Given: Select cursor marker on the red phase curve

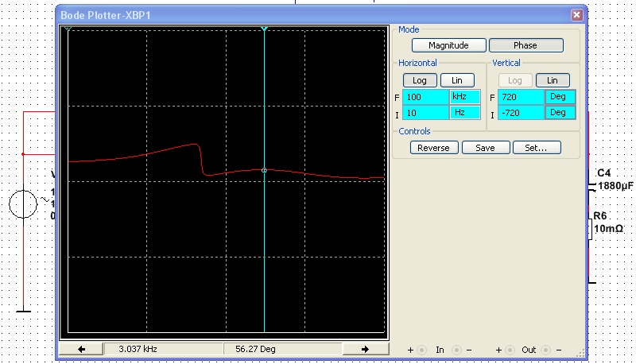Looking at the screenshot, I should [264, 170].
